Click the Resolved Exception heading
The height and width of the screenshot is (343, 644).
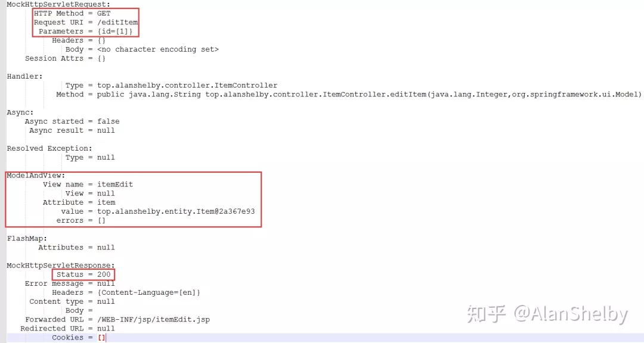pos(49,148)
